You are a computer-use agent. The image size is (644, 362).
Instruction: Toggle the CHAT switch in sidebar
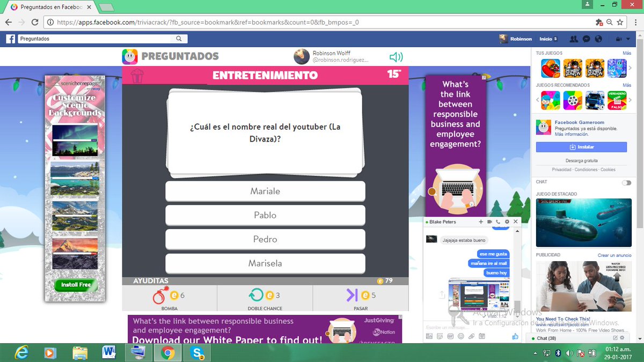coord(626,182)
